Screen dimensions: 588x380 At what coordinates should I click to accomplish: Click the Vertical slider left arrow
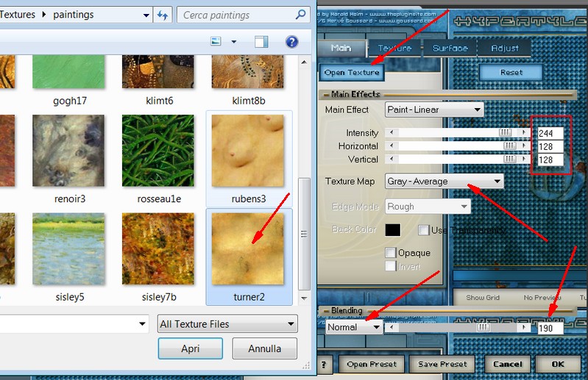click(392, 159)
